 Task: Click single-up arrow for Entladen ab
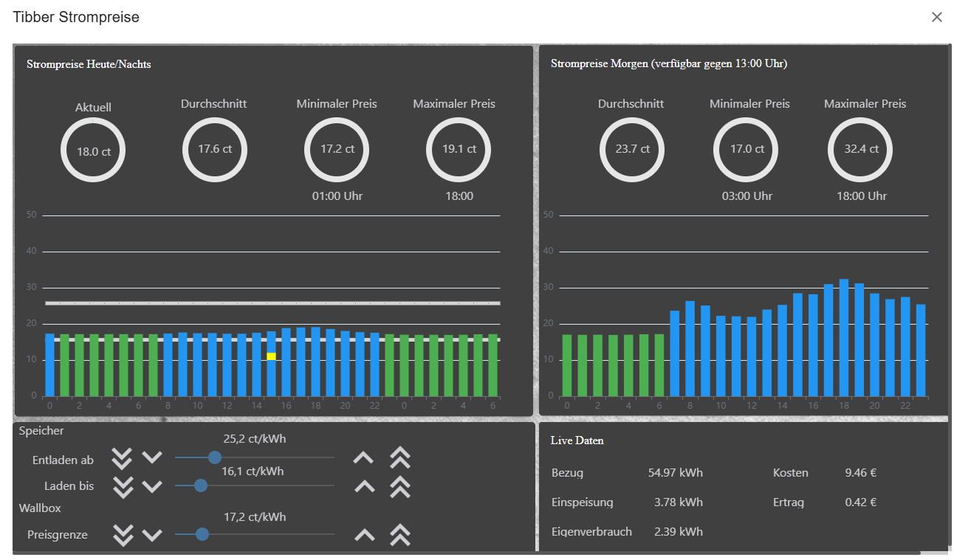pyautogui.click(x=363, y=457)
